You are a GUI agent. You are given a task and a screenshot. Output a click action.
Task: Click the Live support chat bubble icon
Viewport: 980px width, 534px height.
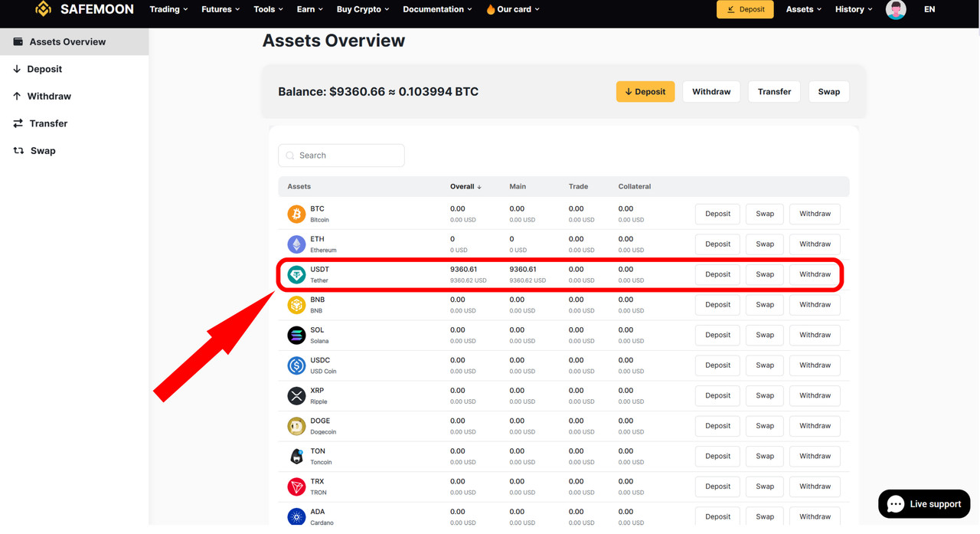click(896, 504)
